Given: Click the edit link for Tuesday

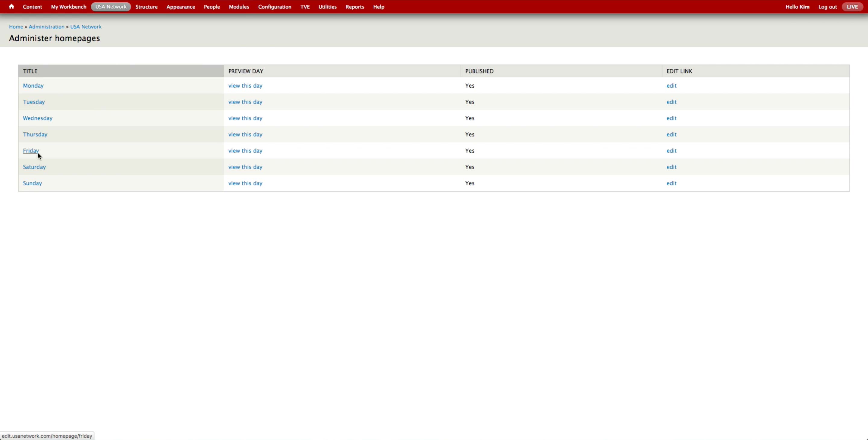Looking at the screenshot, I should coord(671,102).
